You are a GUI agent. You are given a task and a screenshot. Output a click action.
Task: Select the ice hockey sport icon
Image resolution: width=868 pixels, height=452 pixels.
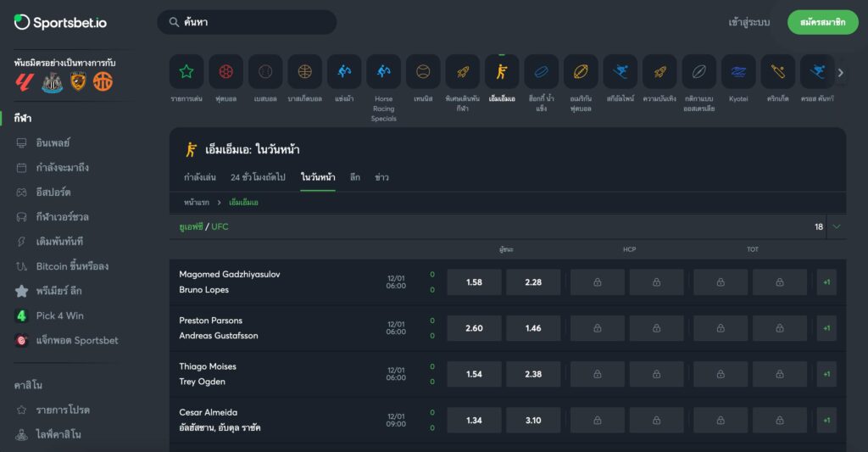click(x=541, y=72)
